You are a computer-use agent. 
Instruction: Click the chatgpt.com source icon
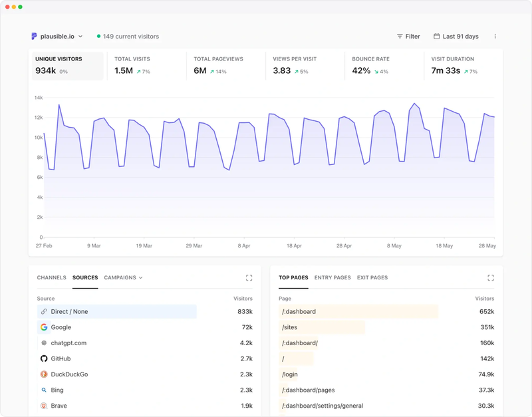click(44, 343)
